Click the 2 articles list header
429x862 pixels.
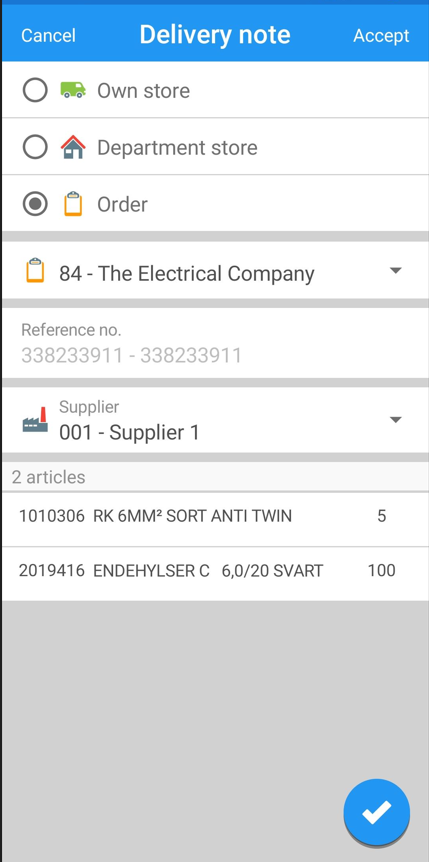[x=215, y=477]
